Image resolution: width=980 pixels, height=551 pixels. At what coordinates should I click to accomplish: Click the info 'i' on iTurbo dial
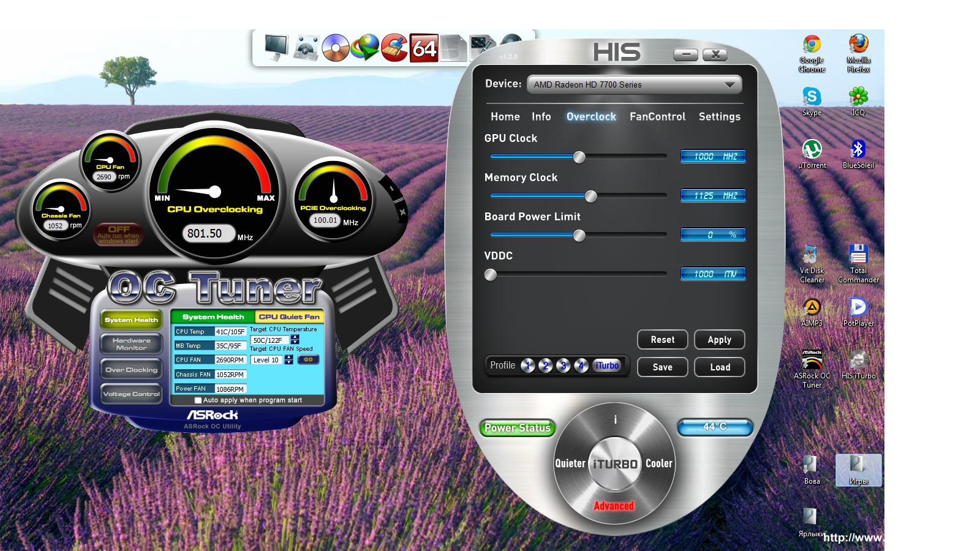click(x=615, y=419)
